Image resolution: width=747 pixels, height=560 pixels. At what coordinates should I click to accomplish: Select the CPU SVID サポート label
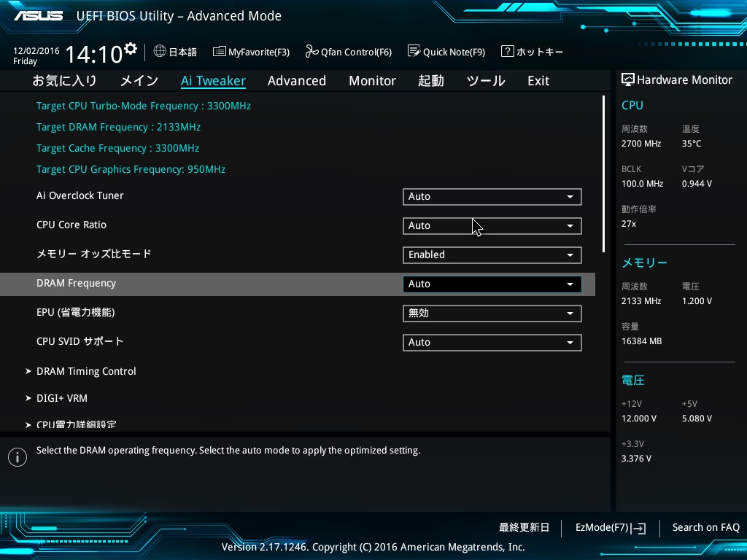(x=80, y=341)
